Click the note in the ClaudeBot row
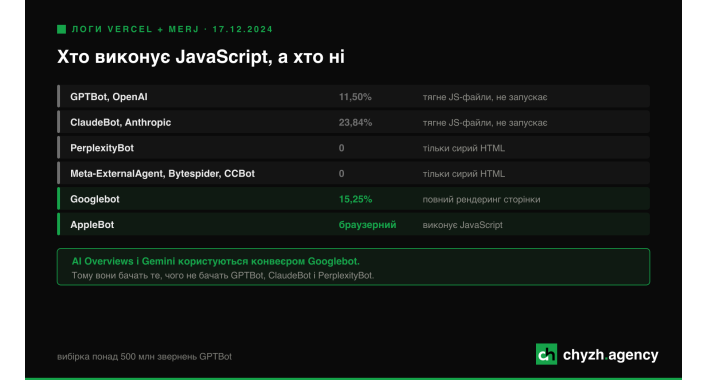Viewport: 708px width, 380px height. tap(485, 122)
